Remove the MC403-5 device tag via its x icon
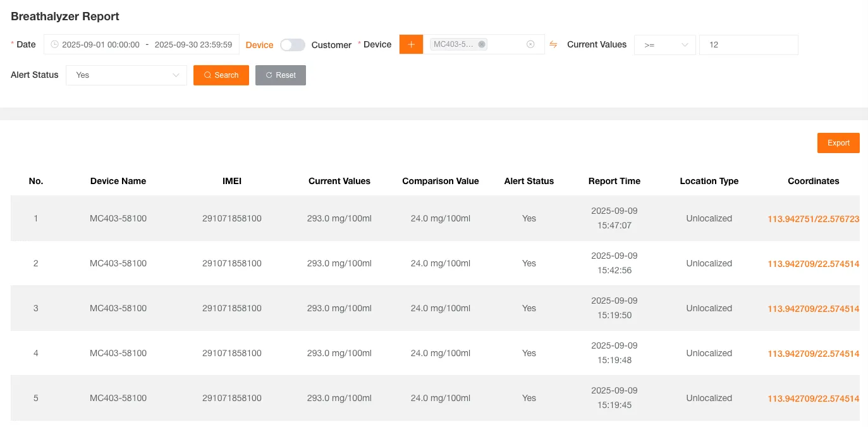The image size is (868, 427). click(482, 44)
